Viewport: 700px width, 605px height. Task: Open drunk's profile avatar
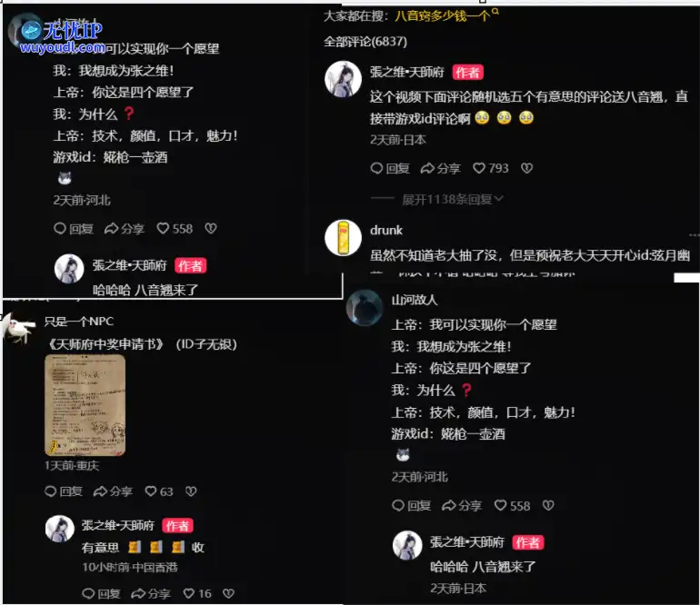pyautogui.click(x=343, y=238)
